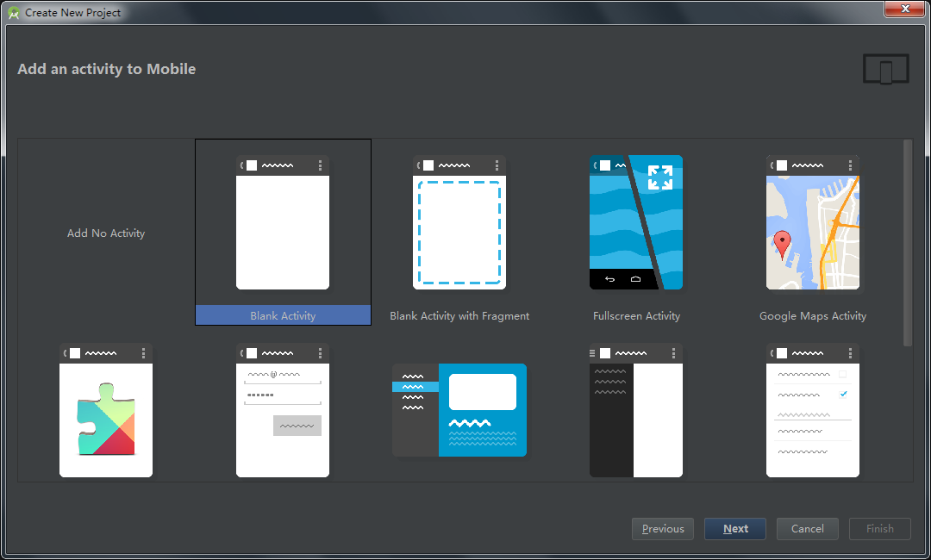Click the activity gallery vertical scrollbar
The width and height of the screenshot is (931, 560).
pyautogui.click(x=907, y=243)
